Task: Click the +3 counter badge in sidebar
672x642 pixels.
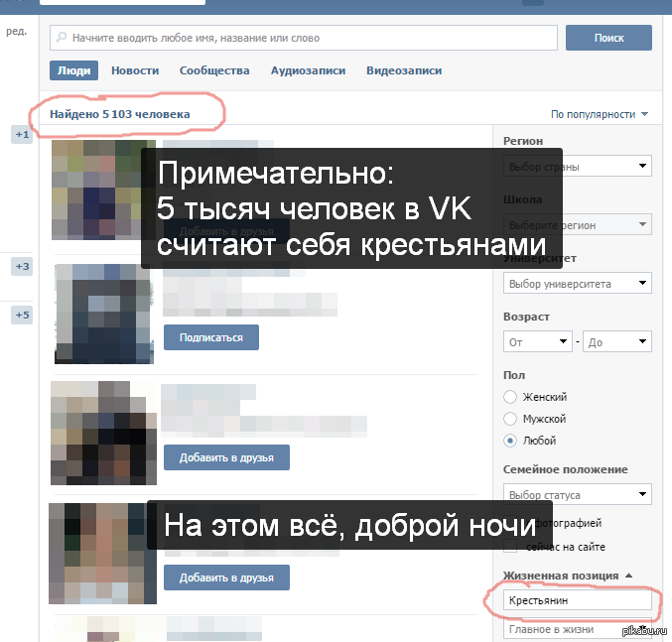Action: [22, 266]
